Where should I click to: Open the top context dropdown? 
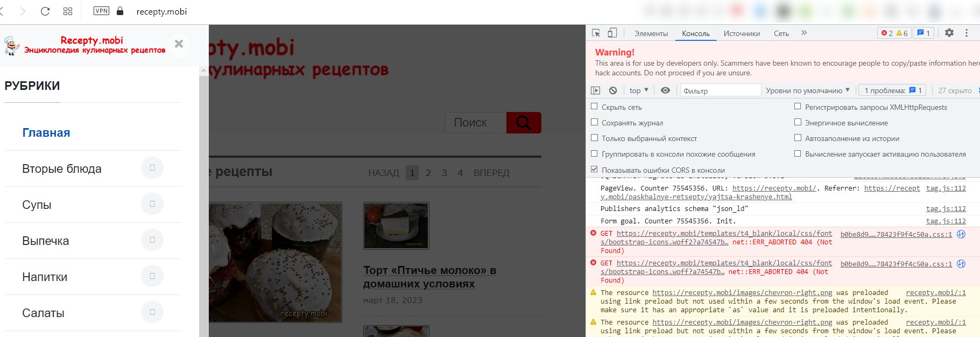[x=639, y=90]
